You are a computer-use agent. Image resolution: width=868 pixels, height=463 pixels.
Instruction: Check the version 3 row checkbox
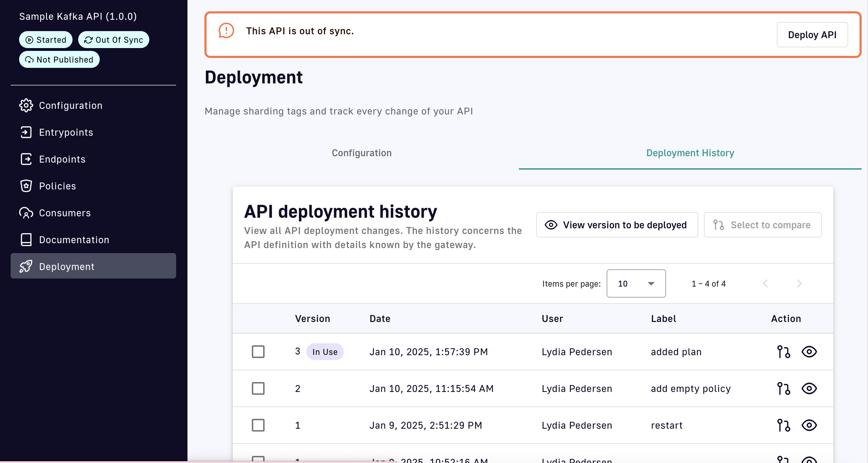[258, 352]
